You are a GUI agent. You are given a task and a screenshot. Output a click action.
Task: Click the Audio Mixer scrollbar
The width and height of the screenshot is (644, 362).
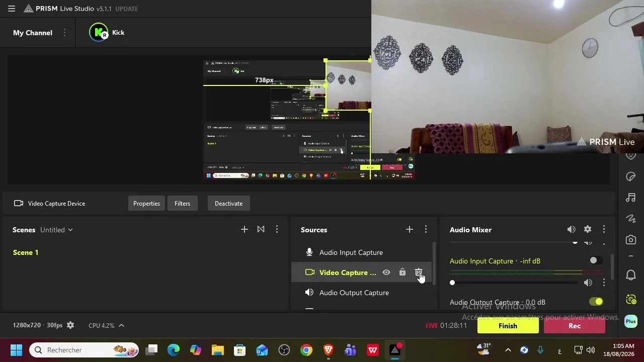(612, 266)
